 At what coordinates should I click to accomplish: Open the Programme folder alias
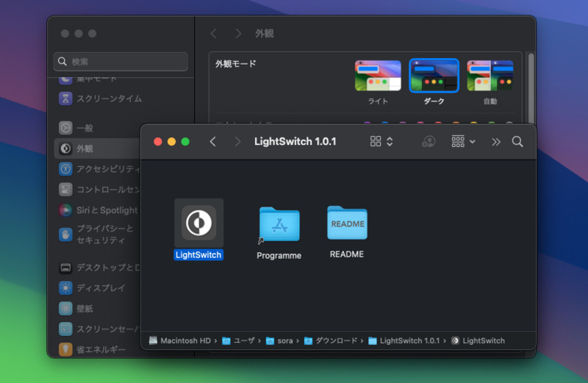[279, 223]
